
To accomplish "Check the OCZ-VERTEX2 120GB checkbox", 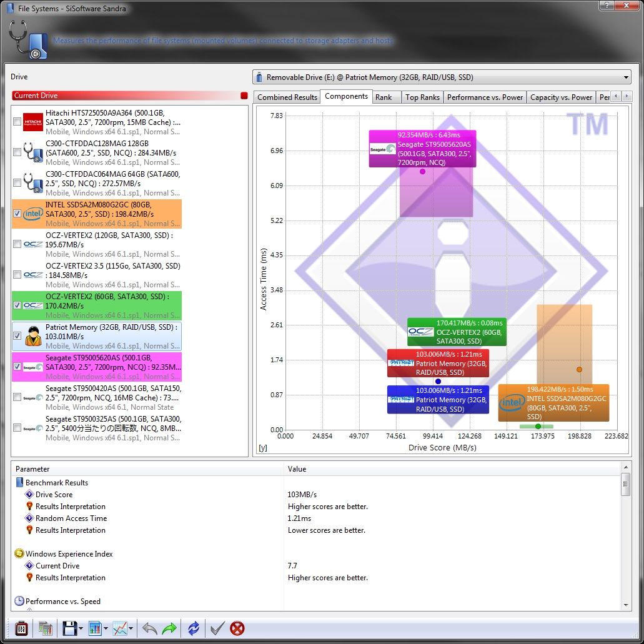I will point(17,244).
